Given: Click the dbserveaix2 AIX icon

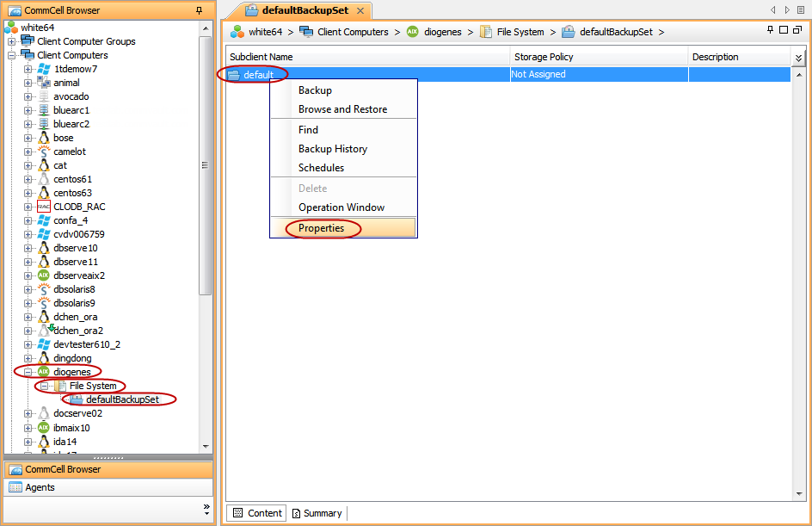Looking at the screenshot, I should (x=44, y=275).
